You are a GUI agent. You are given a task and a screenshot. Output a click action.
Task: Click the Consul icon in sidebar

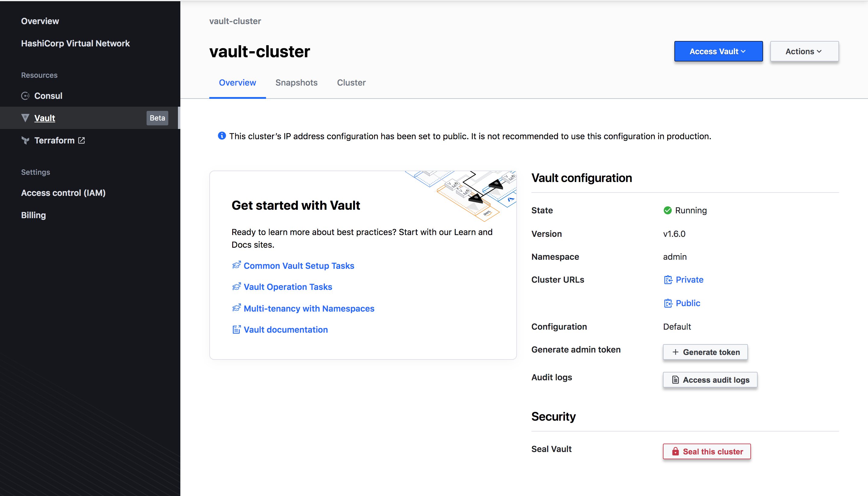click(x=25, y=96)
